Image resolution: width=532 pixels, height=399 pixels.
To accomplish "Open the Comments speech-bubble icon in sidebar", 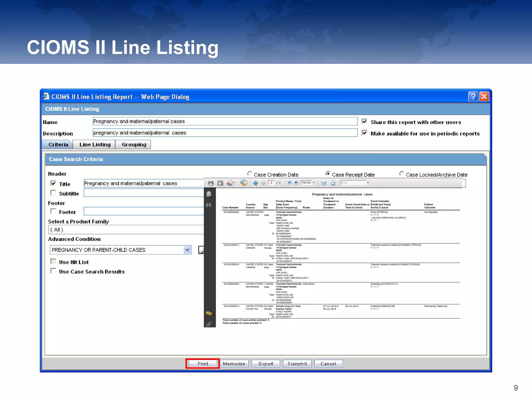I will (209, 314).
